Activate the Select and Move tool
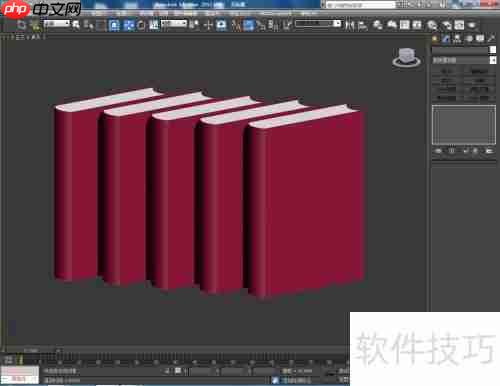The image size is (500, 386). pos(128,25)
